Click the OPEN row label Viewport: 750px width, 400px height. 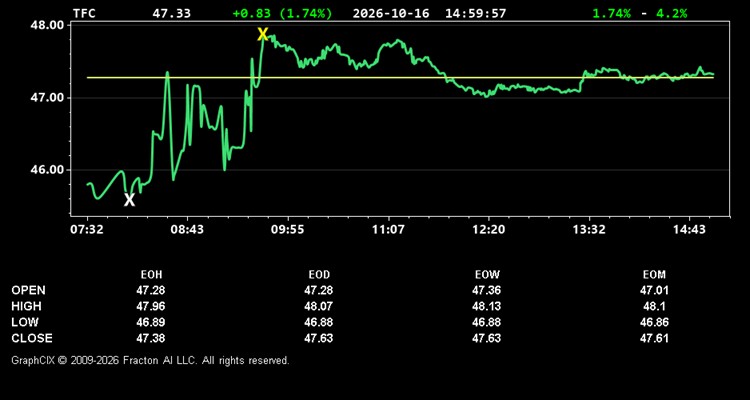click(29, 290)
